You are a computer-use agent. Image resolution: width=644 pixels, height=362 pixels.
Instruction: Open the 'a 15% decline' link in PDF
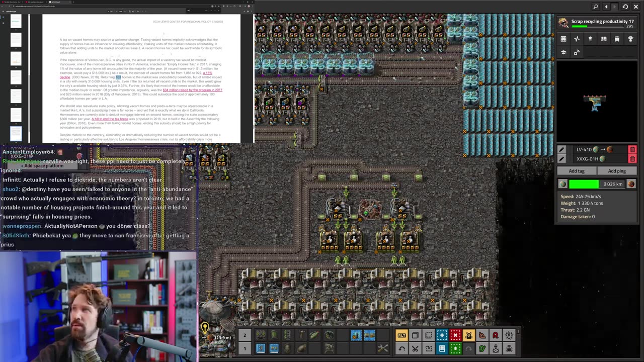(x=207, y=73)
